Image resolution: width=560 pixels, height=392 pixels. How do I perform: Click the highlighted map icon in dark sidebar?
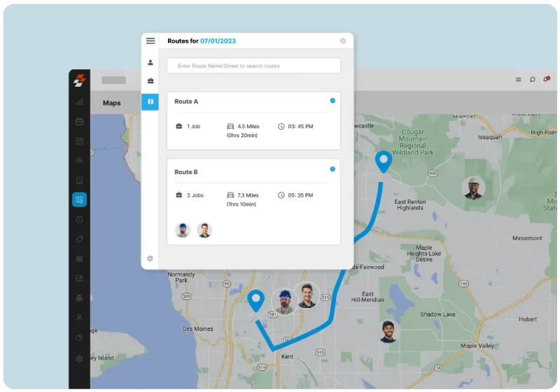[79, 200]
